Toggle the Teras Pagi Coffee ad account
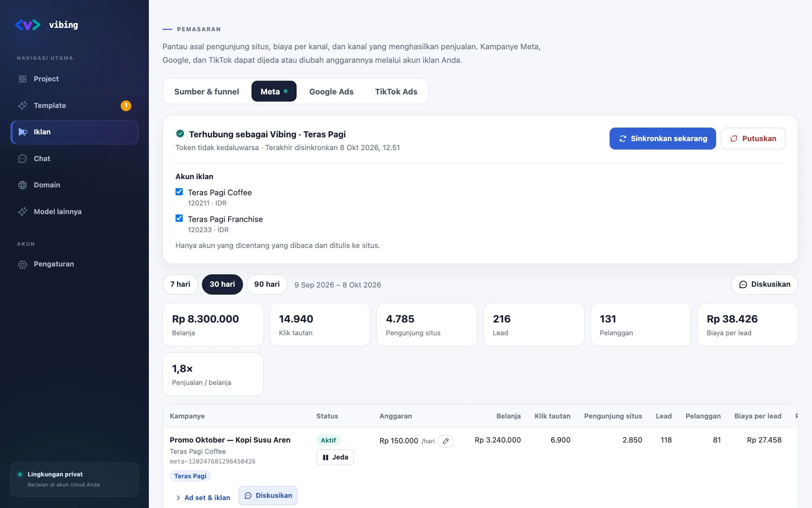Screen dimensions: 812x508 pyautogui.click(x=179, y=192)
